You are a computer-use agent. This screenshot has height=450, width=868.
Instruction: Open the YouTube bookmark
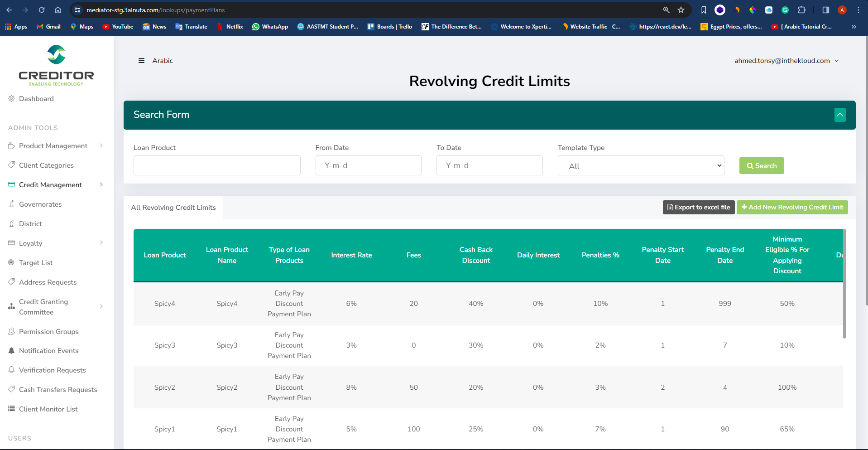point(118,27)
